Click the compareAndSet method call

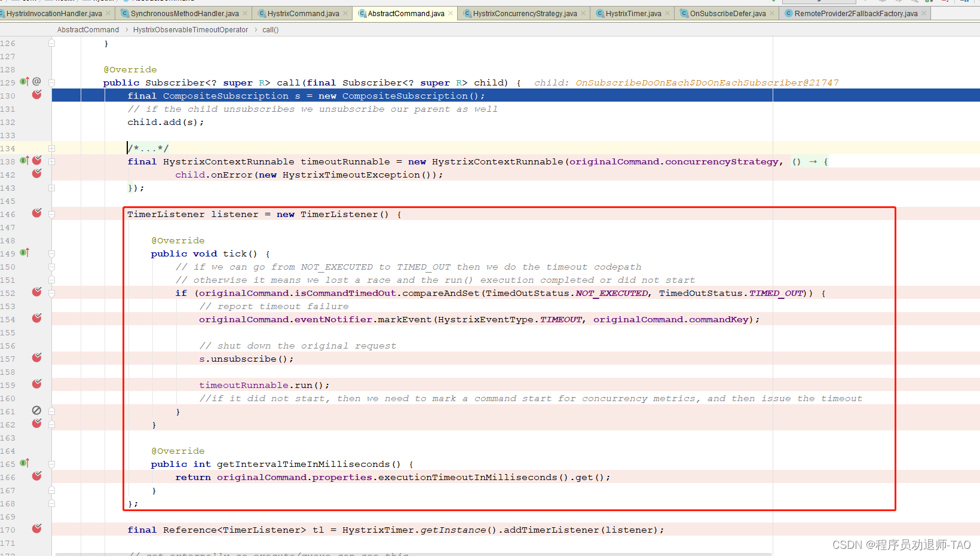(x=441, y=293)
